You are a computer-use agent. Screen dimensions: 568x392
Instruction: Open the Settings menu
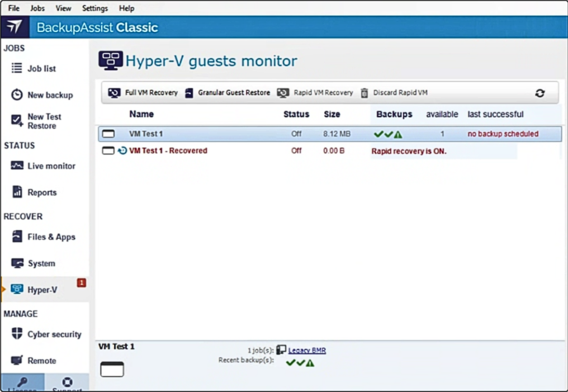(x=95, y=8)
